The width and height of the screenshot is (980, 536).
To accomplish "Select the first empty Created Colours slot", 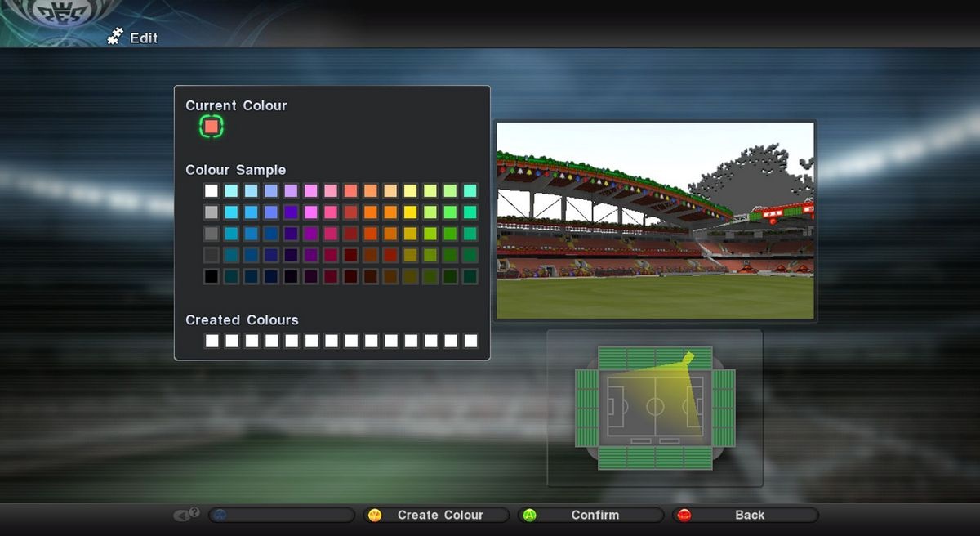I will 212,341.
